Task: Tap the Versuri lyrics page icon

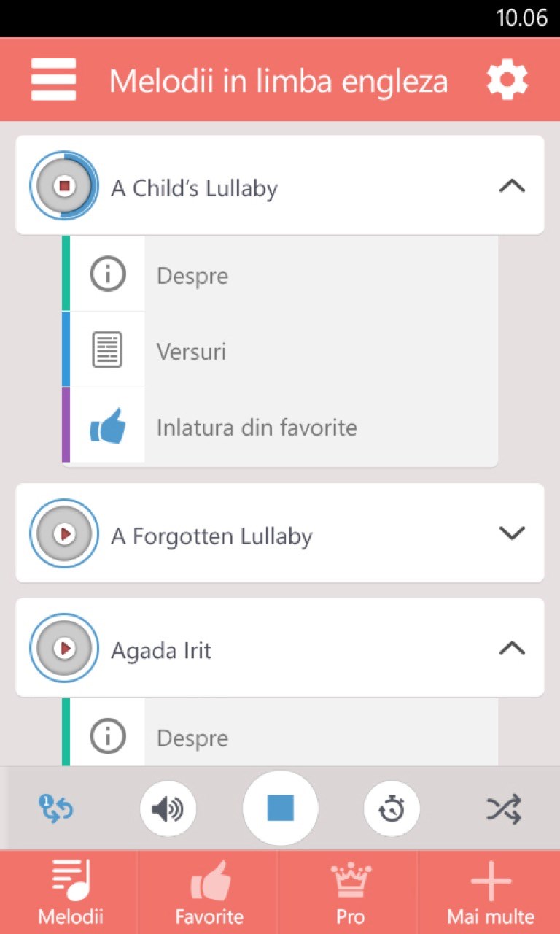Action: [x=108, y=350]
